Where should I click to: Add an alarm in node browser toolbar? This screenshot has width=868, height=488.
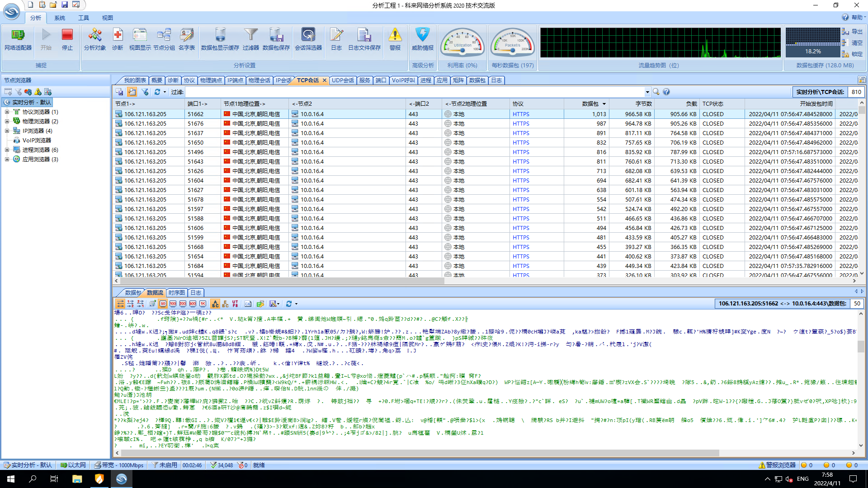pos(38,92)
